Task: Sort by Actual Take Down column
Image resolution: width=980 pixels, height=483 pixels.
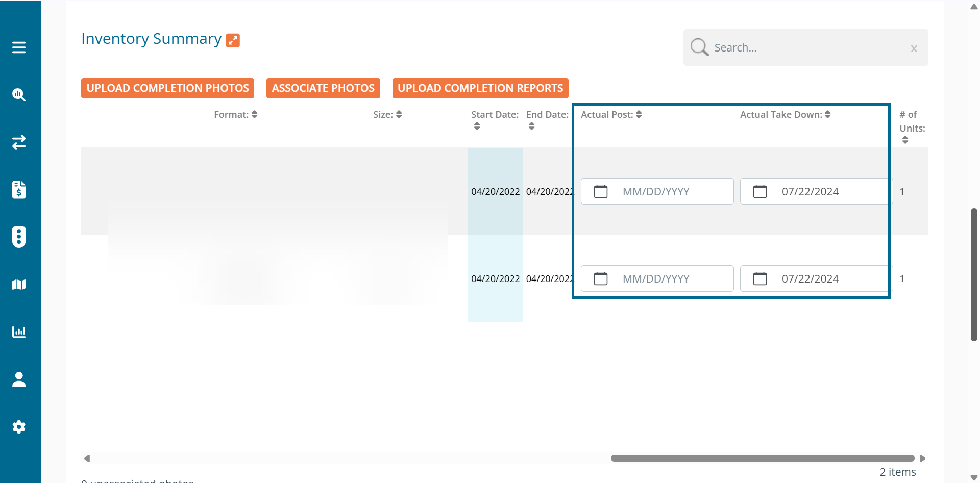Action: [827, 115]
